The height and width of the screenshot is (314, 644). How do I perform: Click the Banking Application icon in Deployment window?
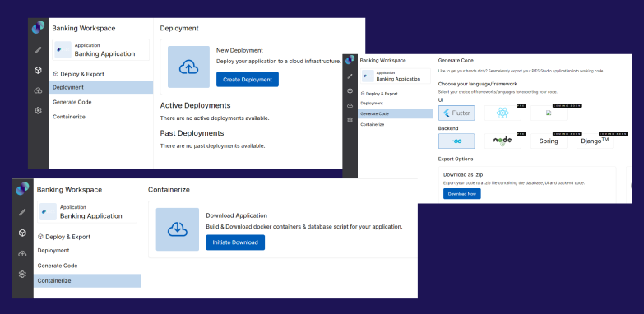click(x=63, y=49)
